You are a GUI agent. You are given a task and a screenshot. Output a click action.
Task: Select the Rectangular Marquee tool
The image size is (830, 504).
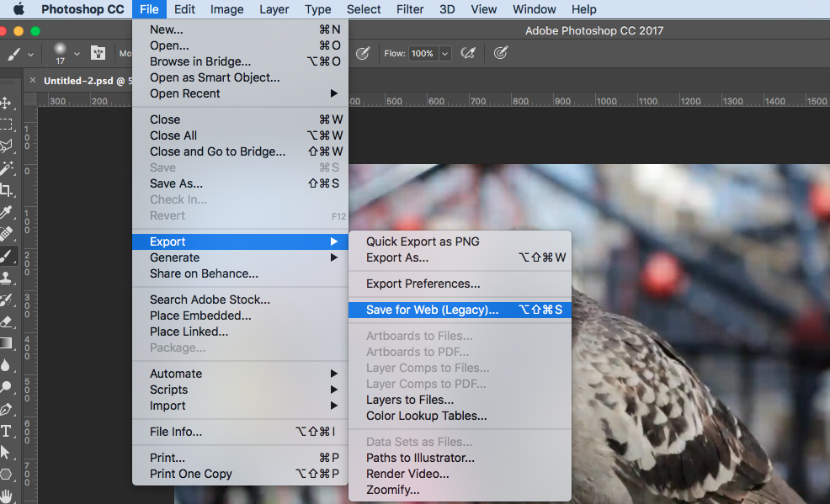point(7,125)
